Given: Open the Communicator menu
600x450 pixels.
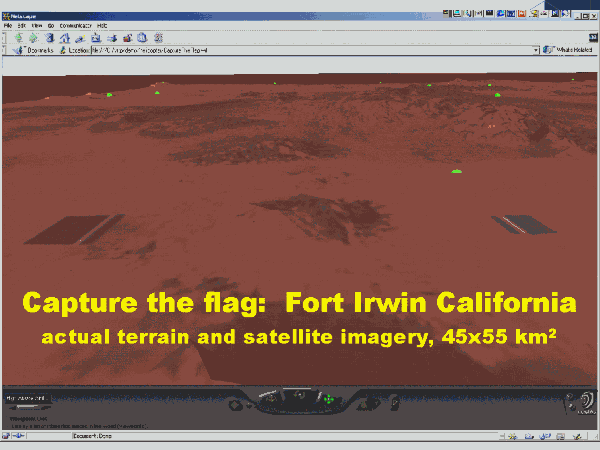Looking at the screenshot, I should [75, 24].
